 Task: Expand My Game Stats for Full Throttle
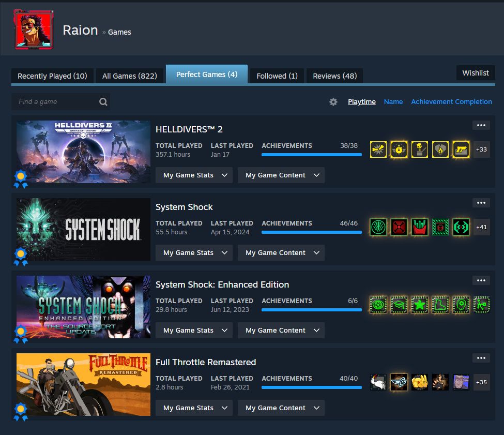pyautogui.click(x=194, y=408)
